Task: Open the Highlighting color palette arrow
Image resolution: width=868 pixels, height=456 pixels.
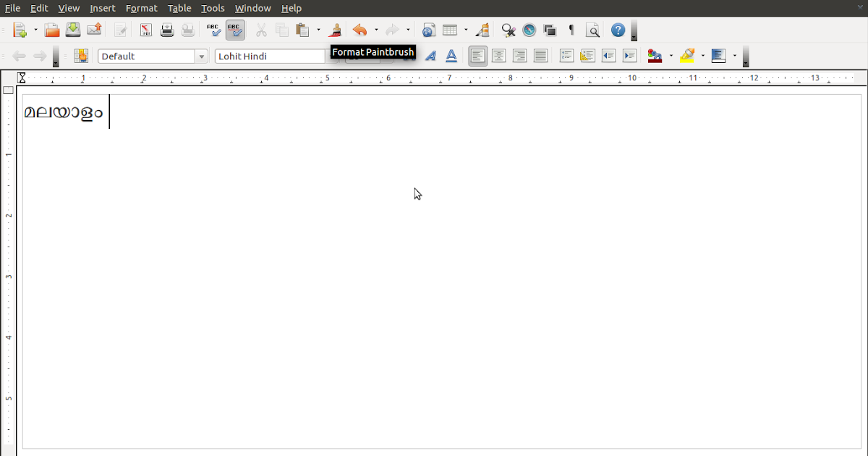Action: tap(703, 56)
